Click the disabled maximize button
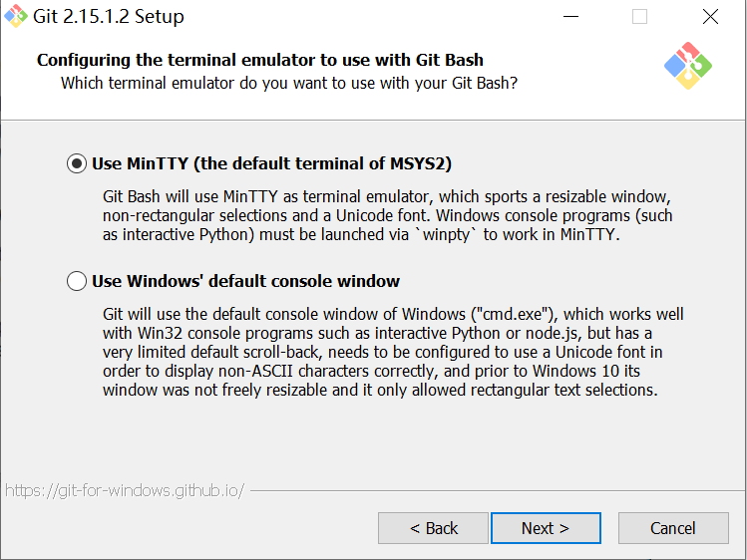The height and width of the screenshot is (560, 747). click(639, 17)
